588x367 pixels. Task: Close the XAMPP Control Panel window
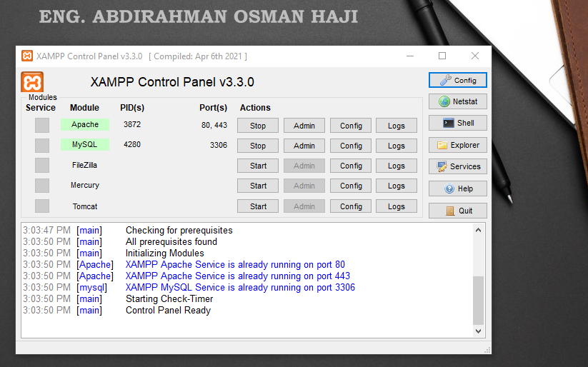(x=474, y=56)
